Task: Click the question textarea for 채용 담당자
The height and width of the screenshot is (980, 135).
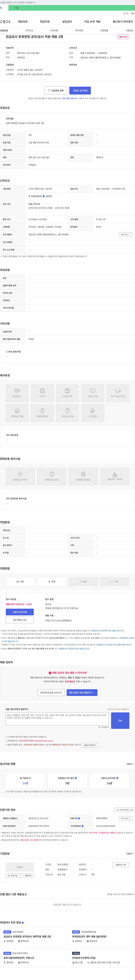Action: click(x=57, y=719)
